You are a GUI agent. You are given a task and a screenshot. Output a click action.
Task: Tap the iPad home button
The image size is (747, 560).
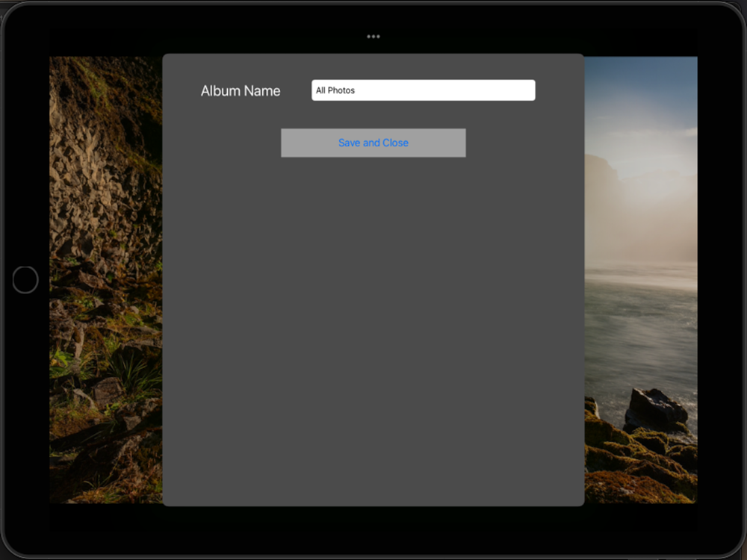click(x=25, y=279)
